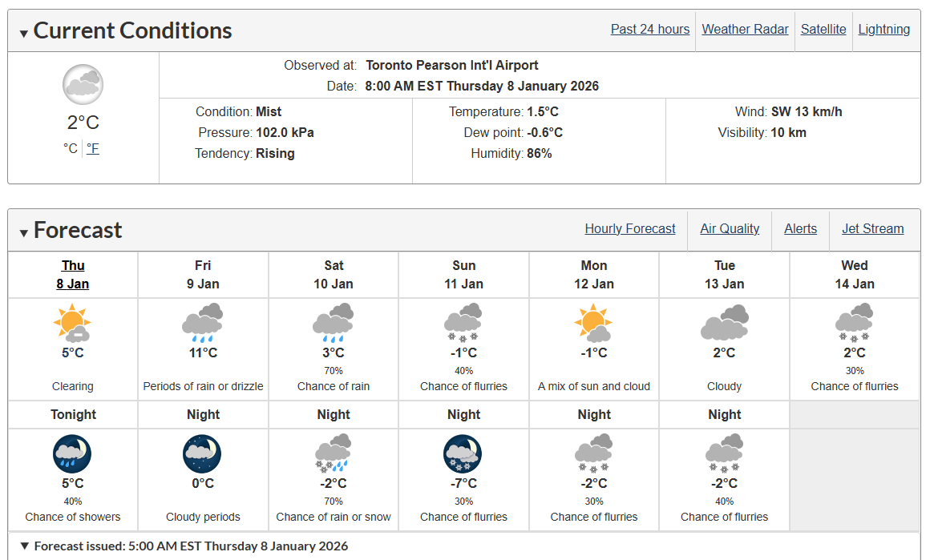
Task: Click Sunday's flurries weather icon
Action: click(x=463, y=323)
